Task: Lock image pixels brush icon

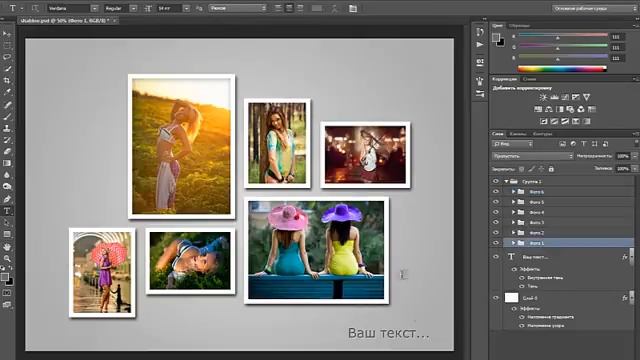Action: coord(531,169)
